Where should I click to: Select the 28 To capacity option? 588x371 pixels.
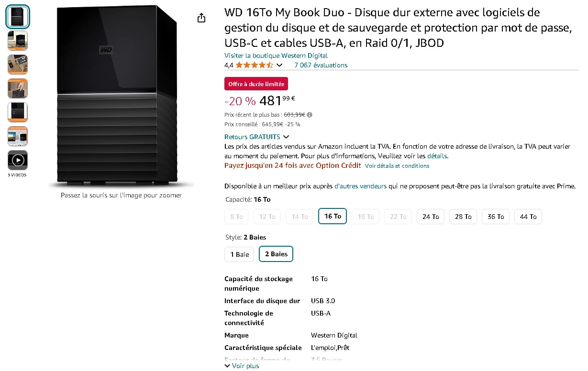click(463, 217)
